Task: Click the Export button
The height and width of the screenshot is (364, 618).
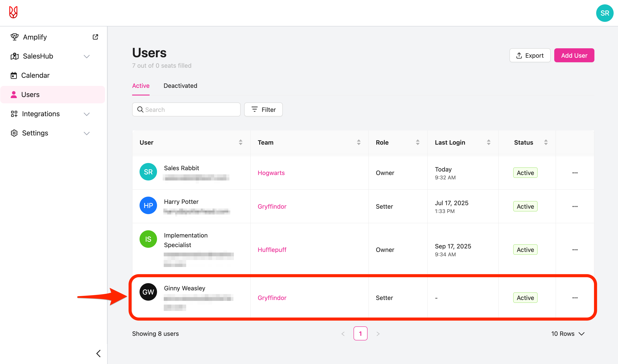Action: point(530,55)
